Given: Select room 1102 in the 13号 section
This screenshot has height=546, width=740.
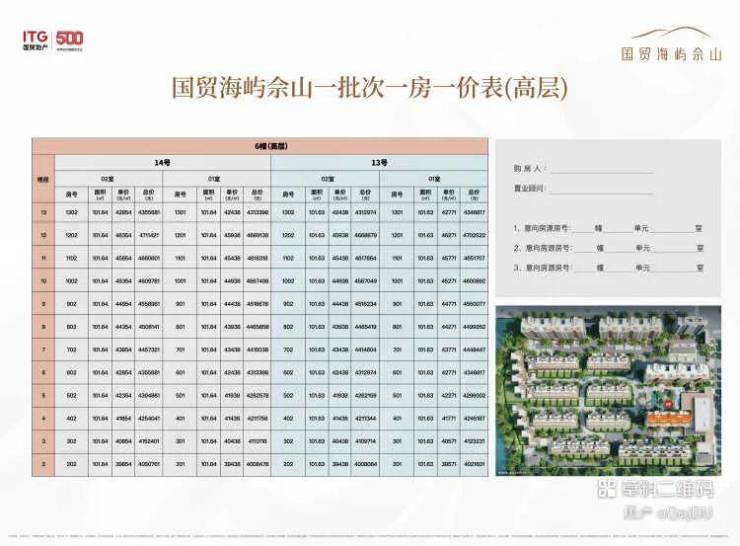Looking at the screenshot, I should [288, 258].
